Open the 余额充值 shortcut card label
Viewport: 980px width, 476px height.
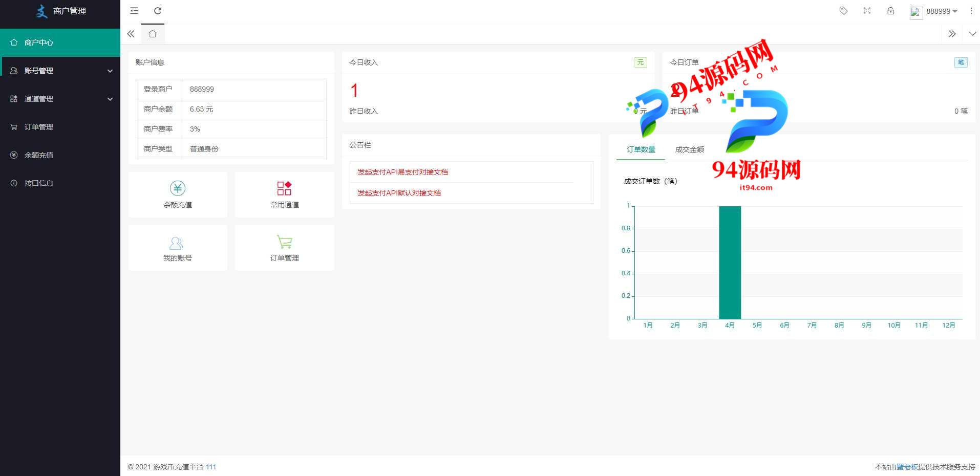point(178,205)
